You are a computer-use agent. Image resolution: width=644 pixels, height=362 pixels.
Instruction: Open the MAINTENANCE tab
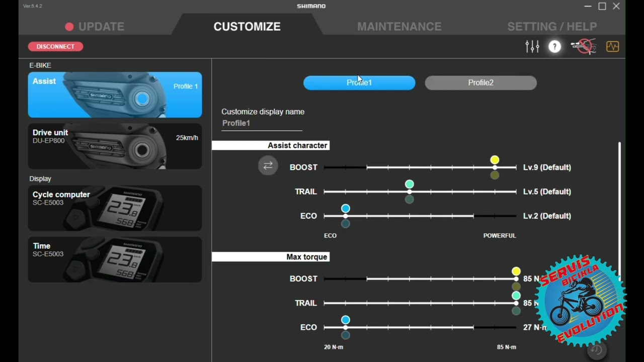[x=399, y=27]
